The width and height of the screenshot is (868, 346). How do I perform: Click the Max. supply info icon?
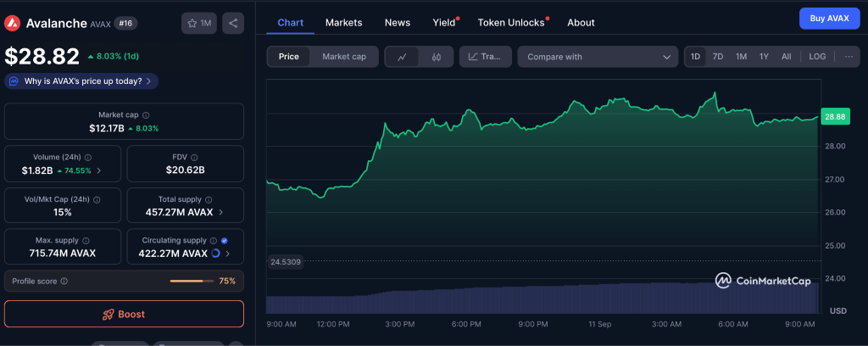click(86, 241)
